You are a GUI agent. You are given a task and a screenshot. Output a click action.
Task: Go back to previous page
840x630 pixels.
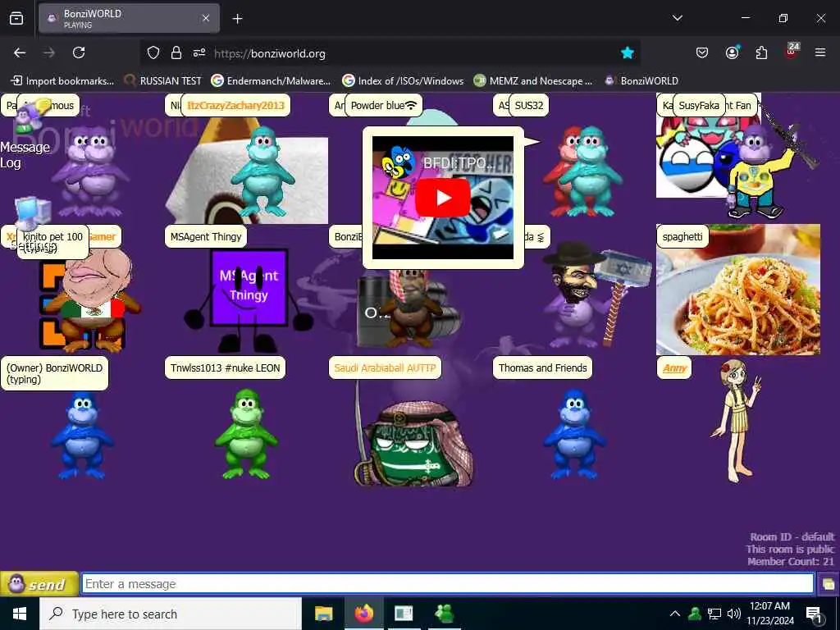click(20, 52)
